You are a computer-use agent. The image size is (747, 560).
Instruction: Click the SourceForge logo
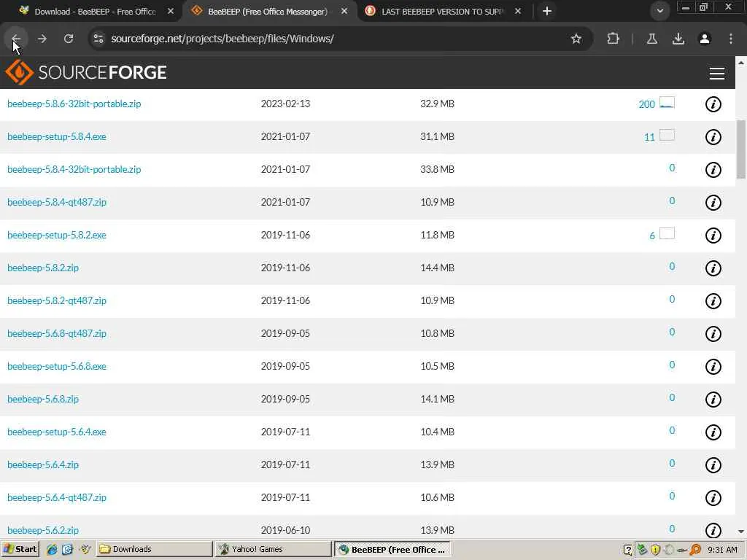pyautogui.click(x=86, y=72)
